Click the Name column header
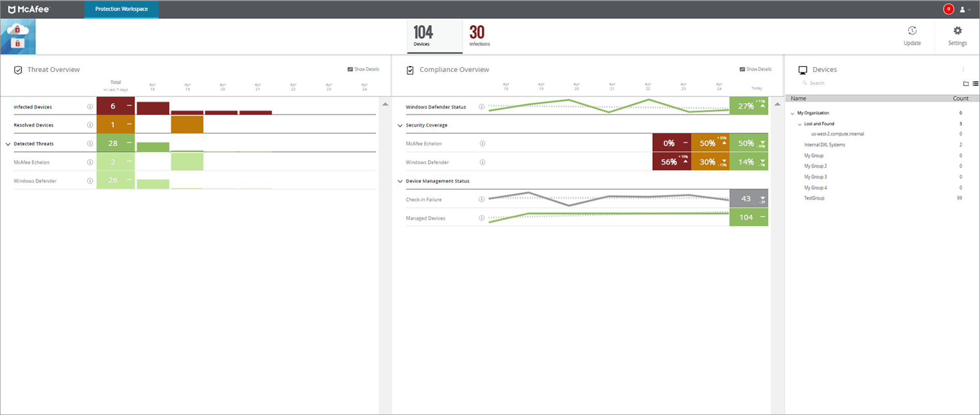 point(798,98)
